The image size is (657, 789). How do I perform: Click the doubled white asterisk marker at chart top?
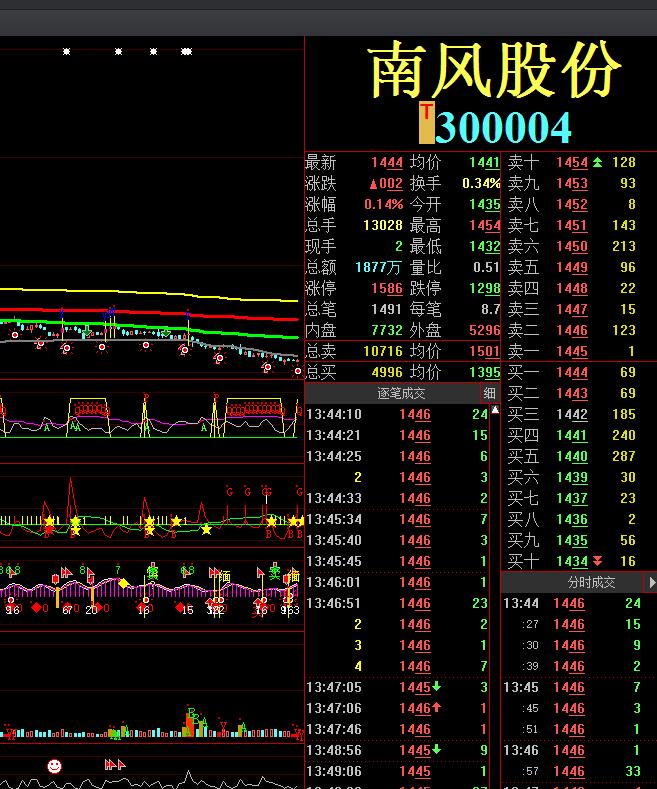[186, 51]
